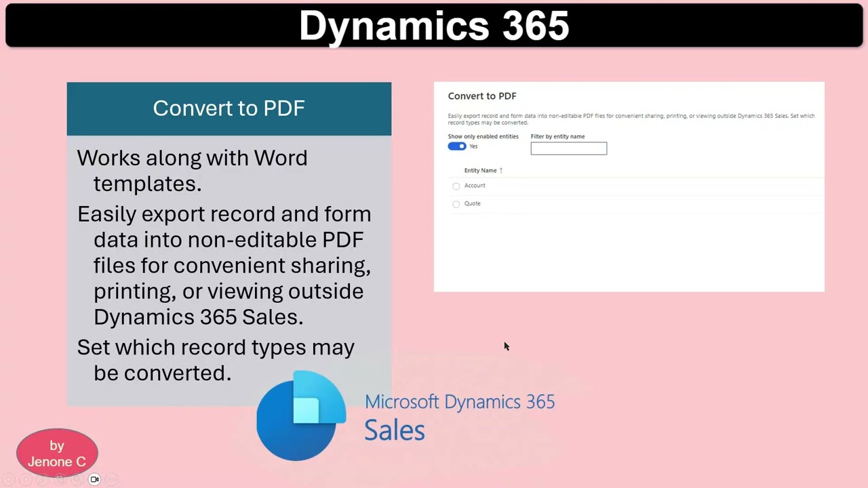Click the Filter by entity name field
The image size is (868, 488).
point(569,148)
